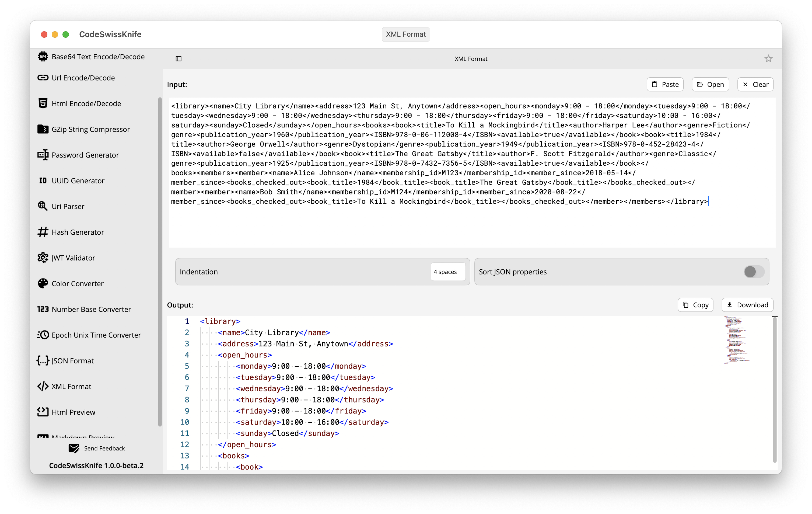812x514 pixels.
Task: Click inside the XML input text area
Action: (472, 172)
